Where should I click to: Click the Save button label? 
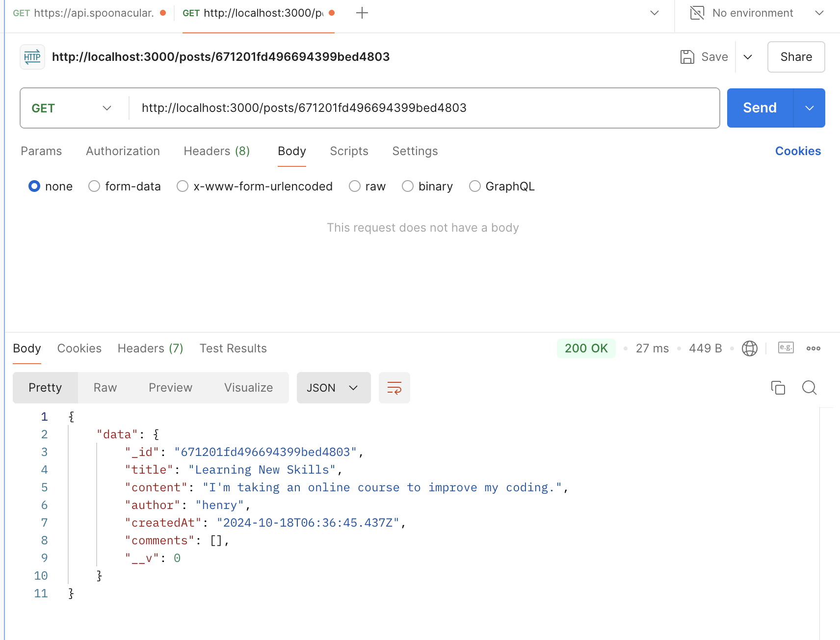[x=714, y=57]
